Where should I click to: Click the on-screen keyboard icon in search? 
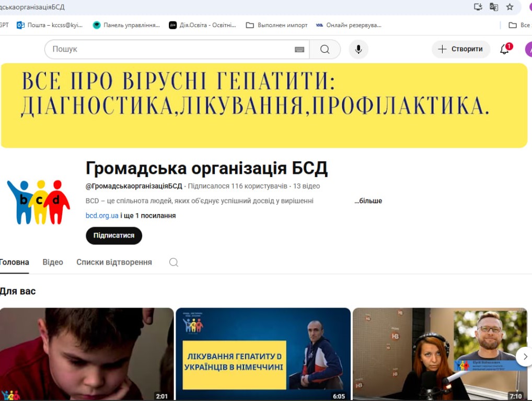tap(299, 50)
